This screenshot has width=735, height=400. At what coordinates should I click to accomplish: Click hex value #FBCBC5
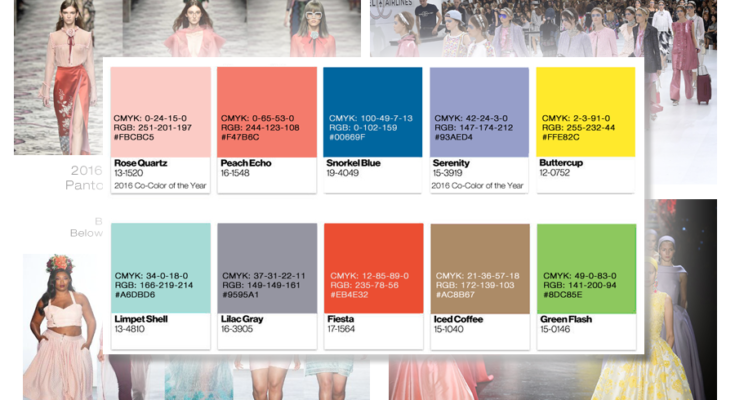134,137
